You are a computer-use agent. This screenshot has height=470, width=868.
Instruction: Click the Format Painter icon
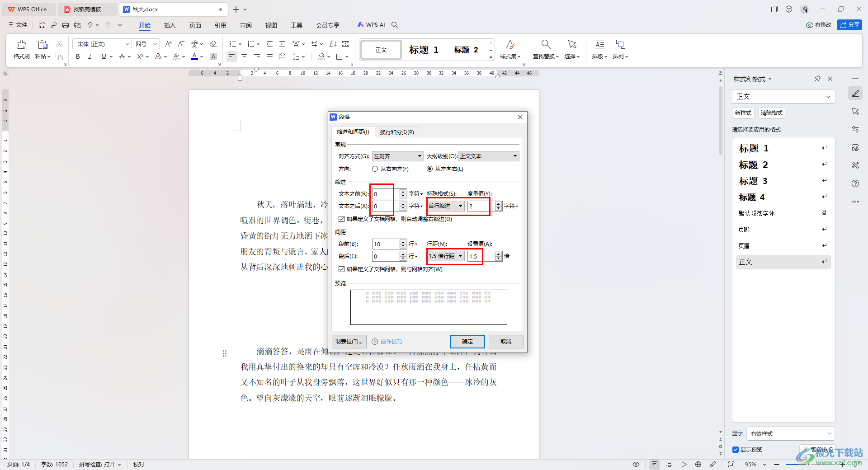[x=21, y=44]
